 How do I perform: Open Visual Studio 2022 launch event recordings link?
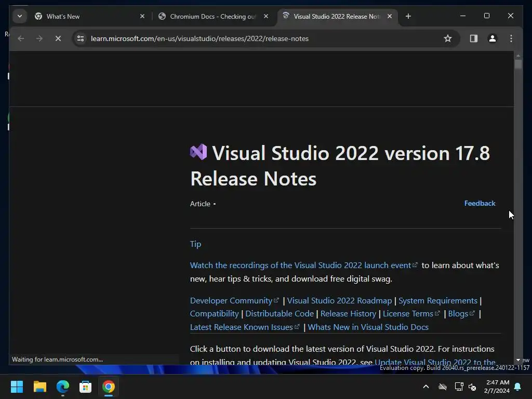tap(303, 265)
